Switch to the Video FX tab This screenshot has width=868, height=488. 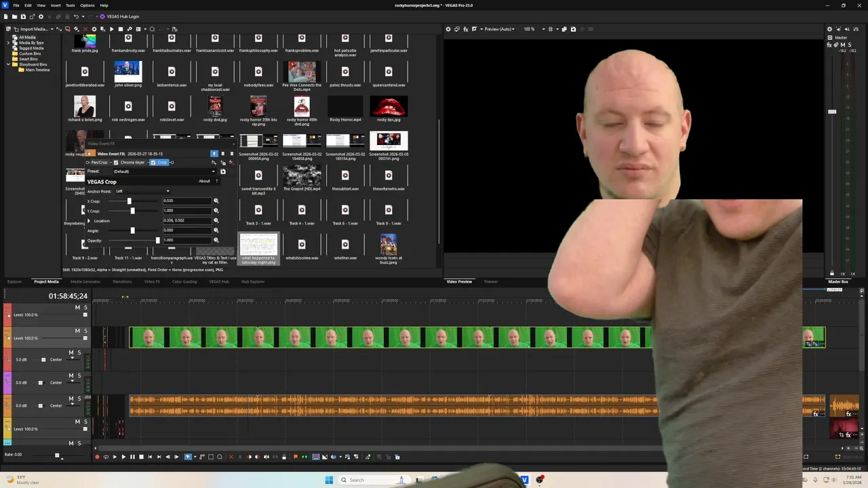152,281
